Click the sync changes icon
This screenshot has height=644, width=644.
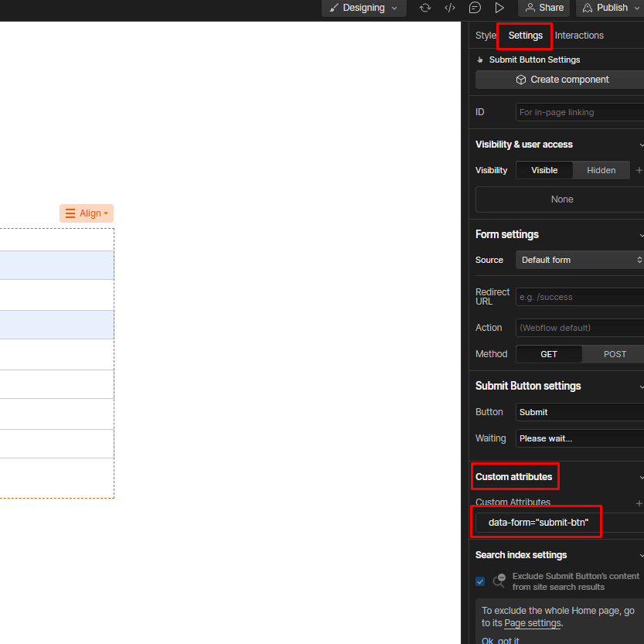point(425,8)
